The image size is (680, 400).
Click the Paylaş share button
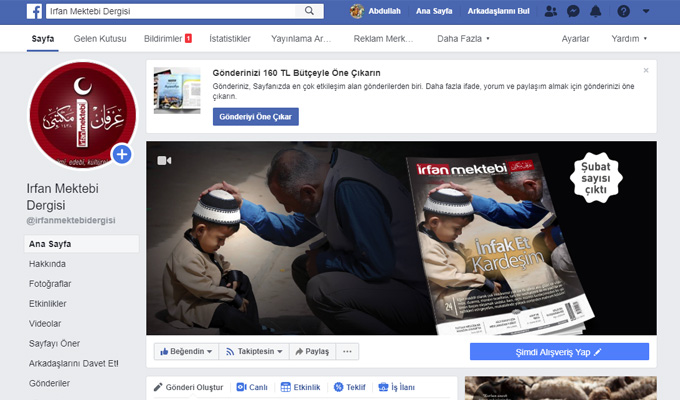(x=312, y=351)
